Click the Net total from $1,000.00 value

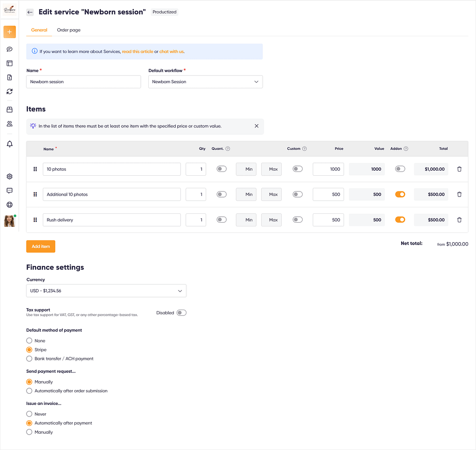point(453,244)
